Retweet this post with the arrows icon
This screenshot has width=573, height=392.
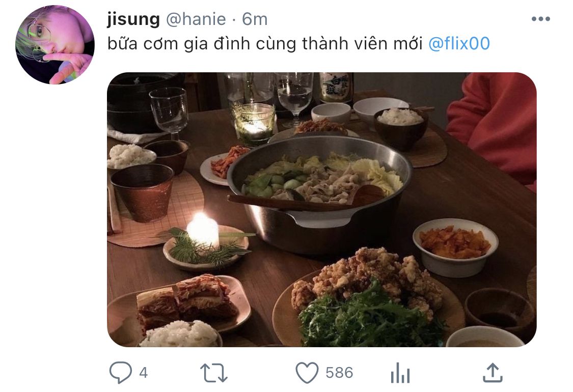point(214,373)
